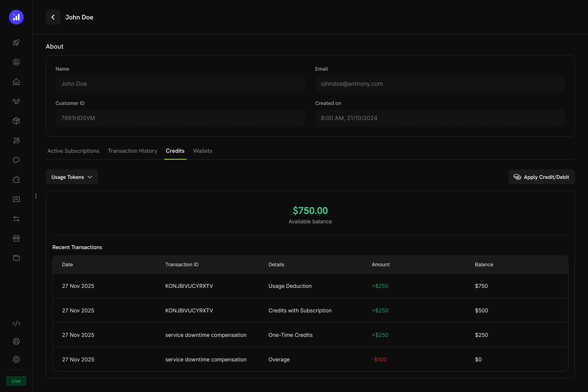
Task: Open the help lifebuoy icon
Action: point(16,341)
